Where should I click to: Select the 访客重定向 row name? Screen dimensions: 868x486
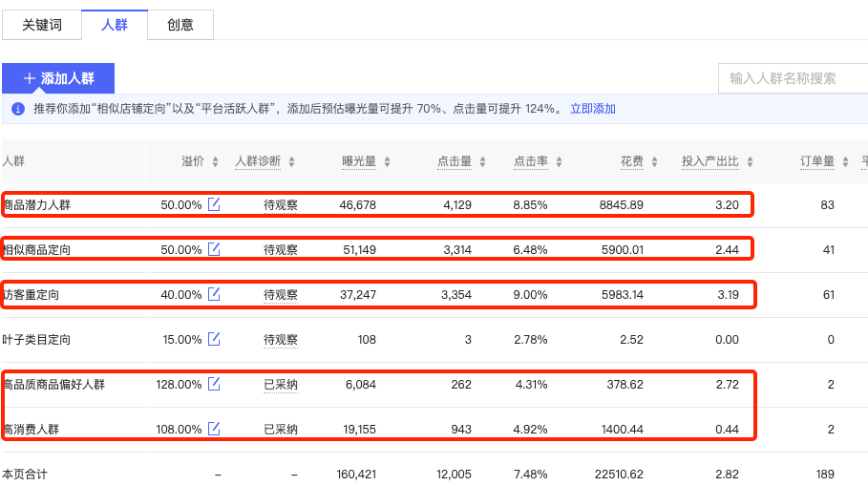pyautogui.click(x=31, y=294)
